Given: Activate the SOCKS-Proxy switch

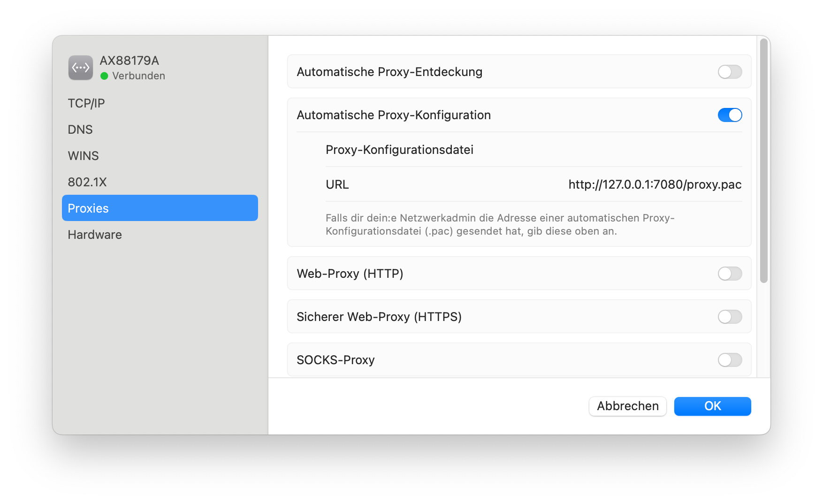Looking at the screenshot, I should (x=730, y=360).
